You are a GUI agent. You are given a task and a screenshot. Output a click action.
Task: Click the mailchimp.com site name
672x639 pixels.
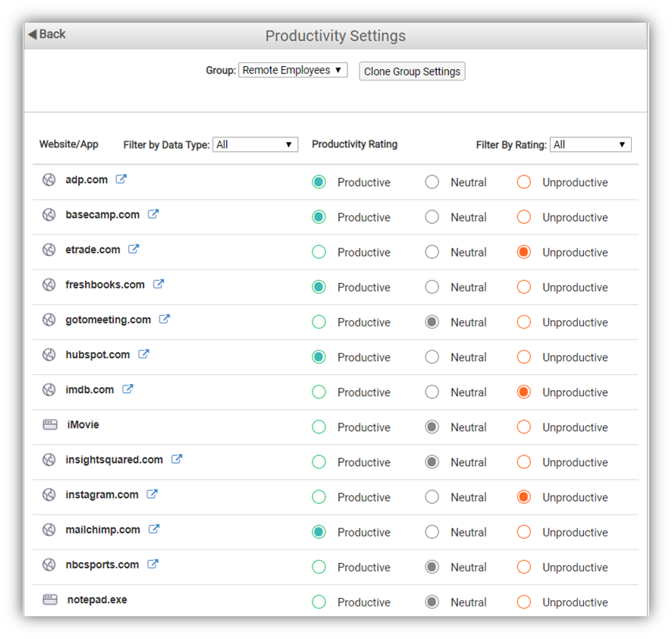(x=103, y=530)
